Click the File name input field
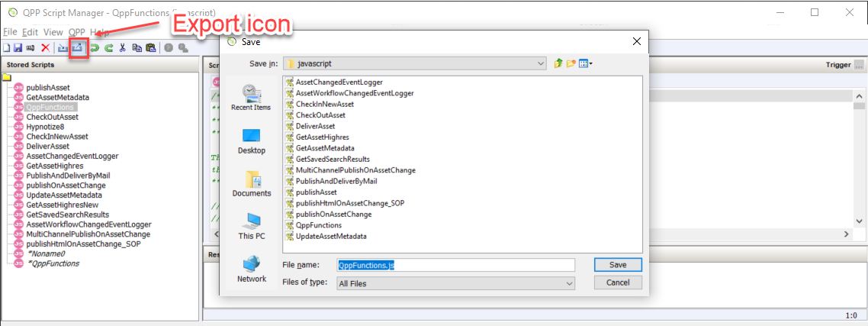Image resolution: width=868 pixels, height=326 pixels. [455, 265]
